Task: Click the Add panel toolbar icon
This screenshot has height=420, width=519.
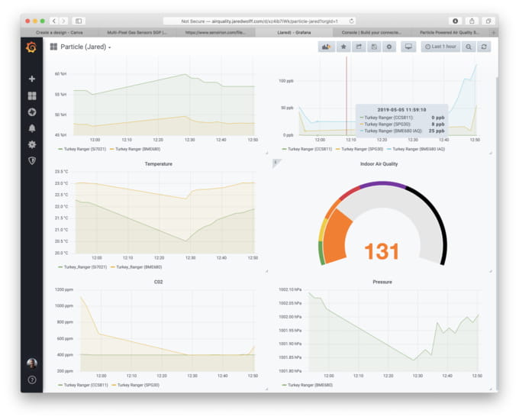Action: click(x=326, y=47)
